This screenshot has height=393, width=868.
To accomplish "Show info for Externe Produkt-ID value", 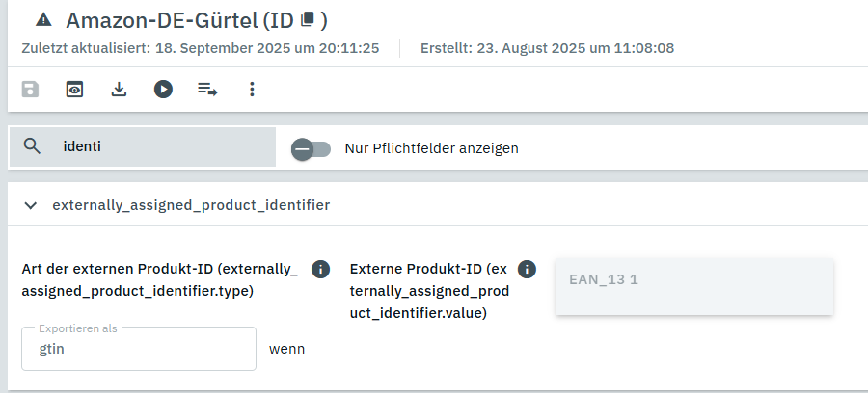I will click(527, 269).
